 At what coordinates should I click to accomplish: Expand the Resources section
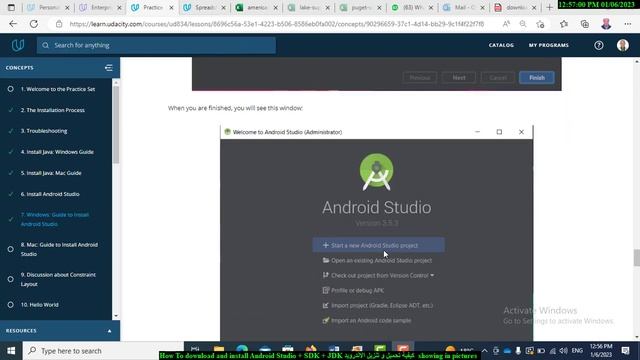(x=109, y=331)
